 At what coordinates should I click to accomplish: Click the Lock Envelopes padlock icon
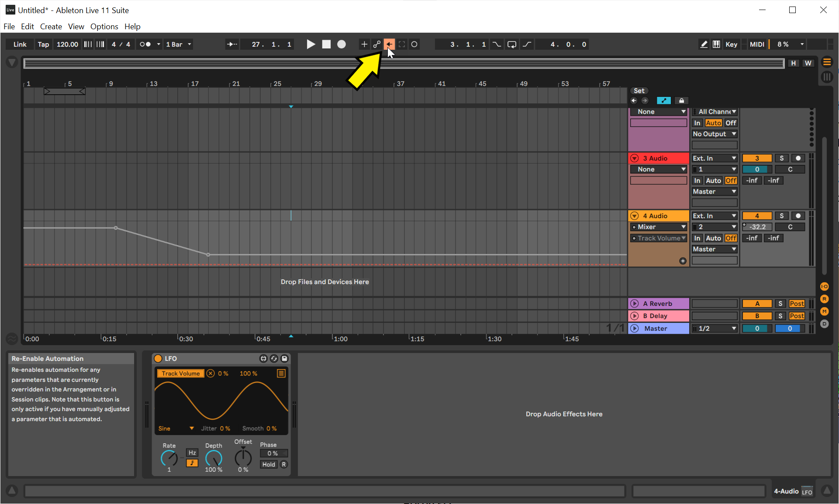[681, 100]
